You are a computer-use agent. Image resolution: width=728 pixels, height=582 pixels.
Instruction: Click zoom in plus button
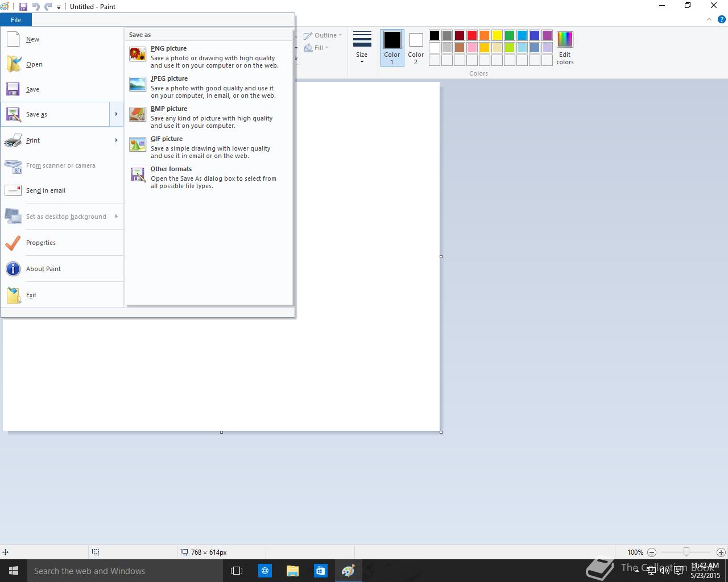pos(721,552)
